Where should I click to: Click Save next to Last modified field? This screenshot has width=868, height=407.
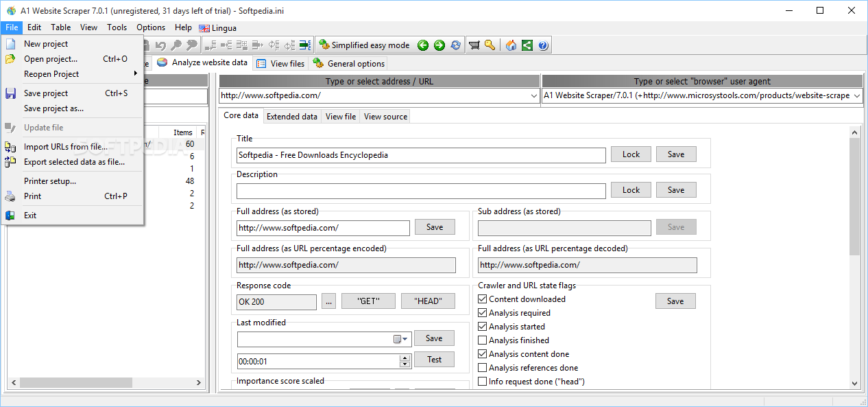coord(434,338)
